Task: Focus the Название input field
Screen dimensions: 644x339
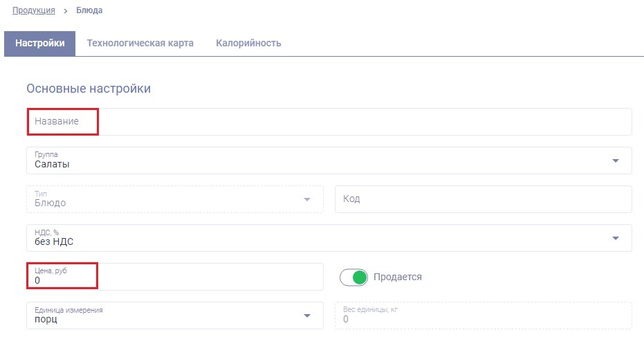Action: point(329,122)
